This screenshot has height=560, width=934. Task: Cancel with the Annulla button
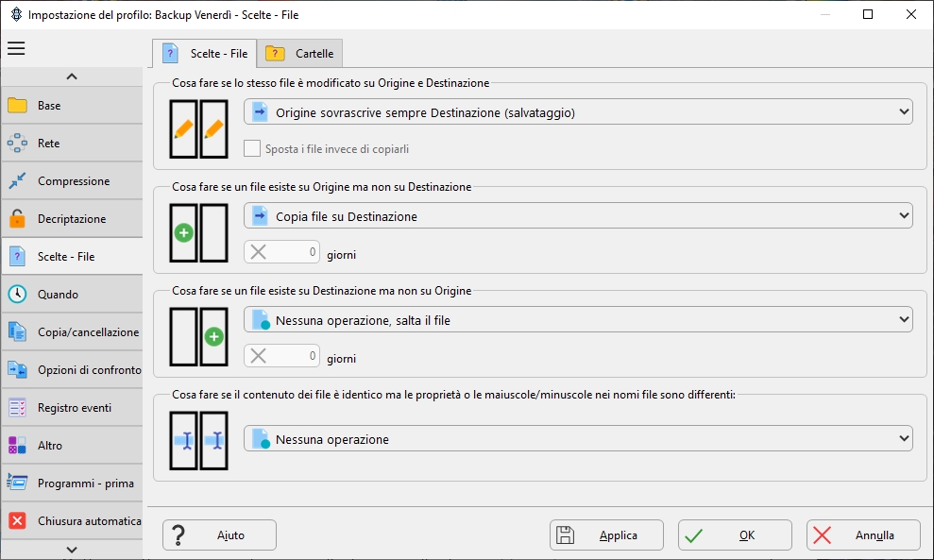[x=864, y=535]
